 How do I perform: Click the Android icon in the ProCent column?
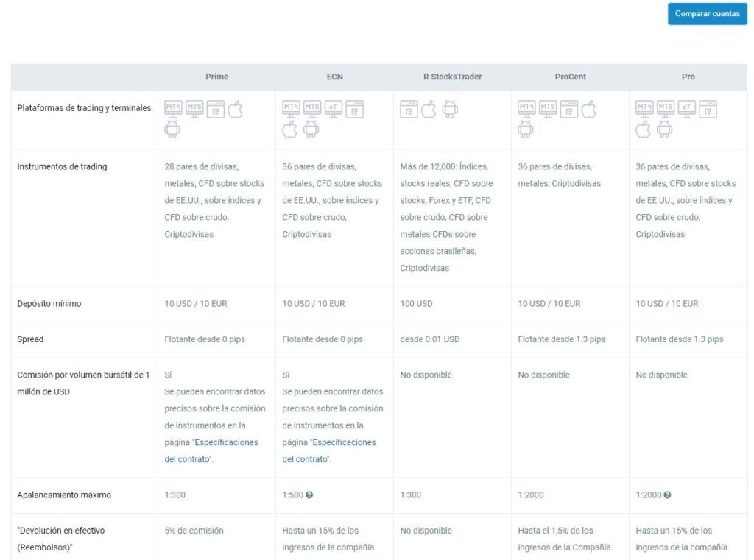[x=526, y=129]
